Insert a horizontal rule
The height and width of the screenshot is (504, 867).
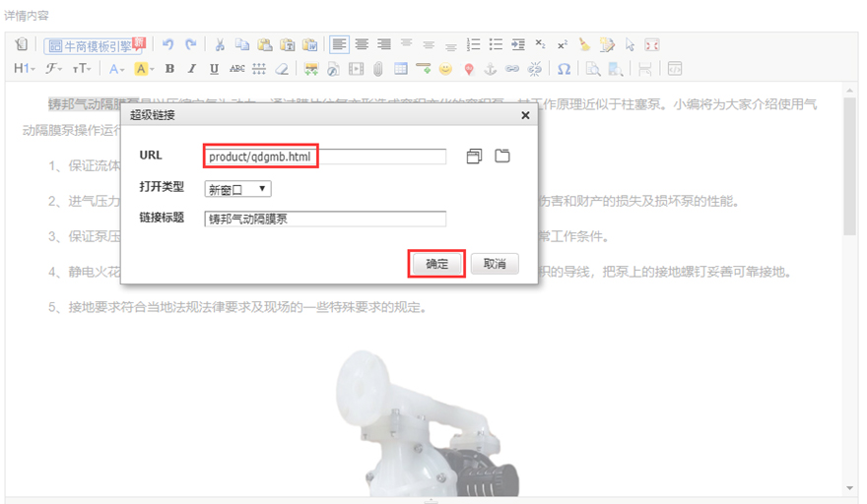tap(424, 69)
